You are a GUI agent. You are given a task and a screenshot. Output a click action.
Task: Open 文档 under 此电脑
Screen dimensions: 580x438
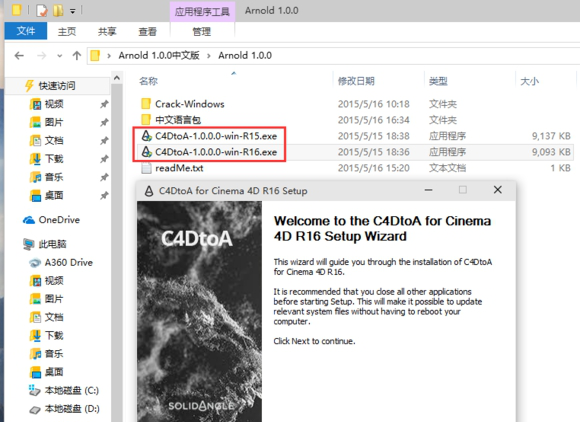click(x=54, y=317)
